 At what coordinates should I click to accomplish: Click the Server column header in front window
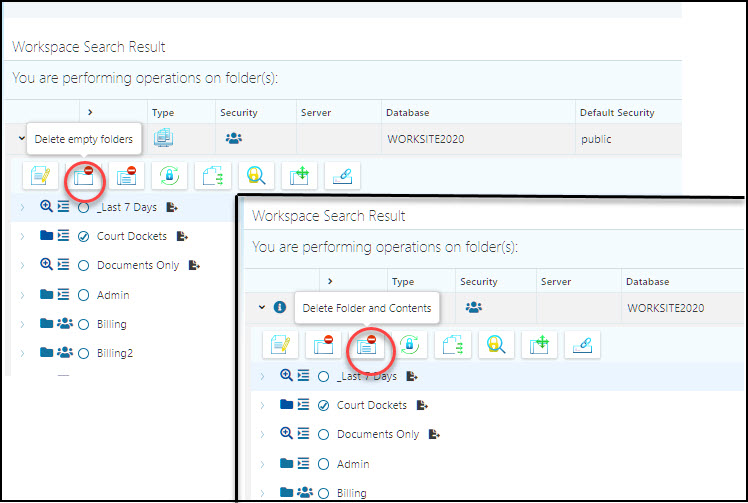(x=556, y=282)
